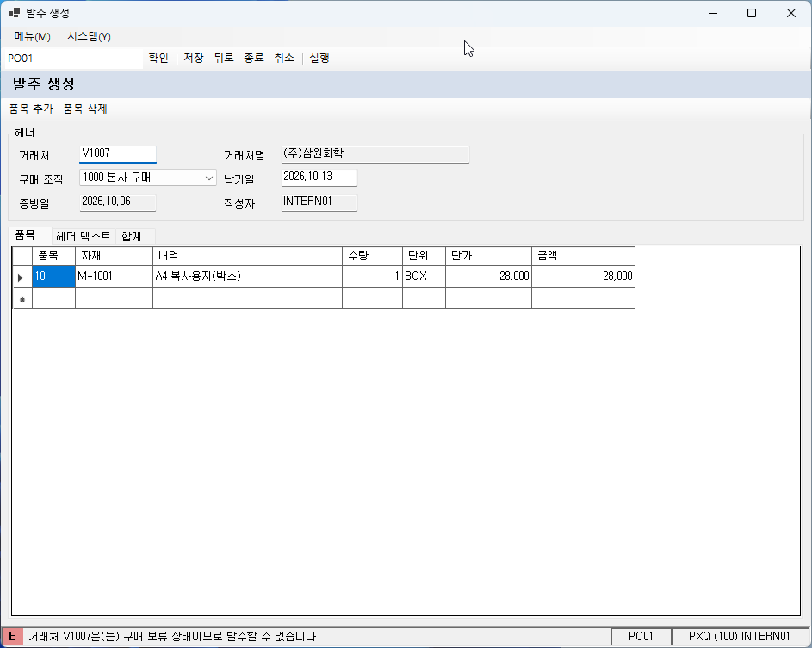Expand the 구매 조직 dropdown

208,178
